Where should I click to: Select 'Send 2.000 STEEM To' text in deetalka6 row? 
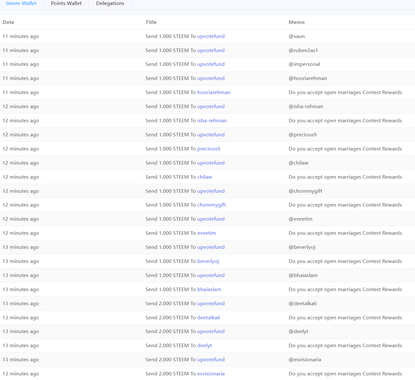[x=171, y=317]
